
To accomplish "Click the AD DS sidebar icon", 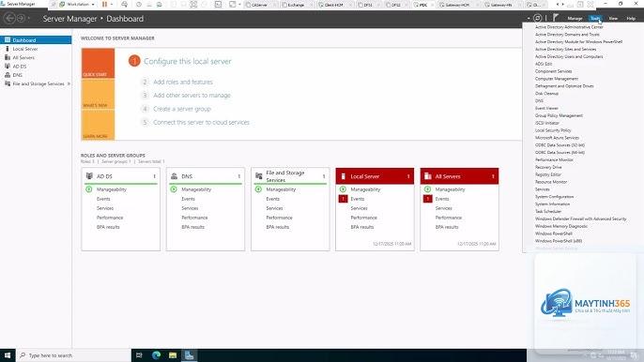I will (x=8, y=66).
